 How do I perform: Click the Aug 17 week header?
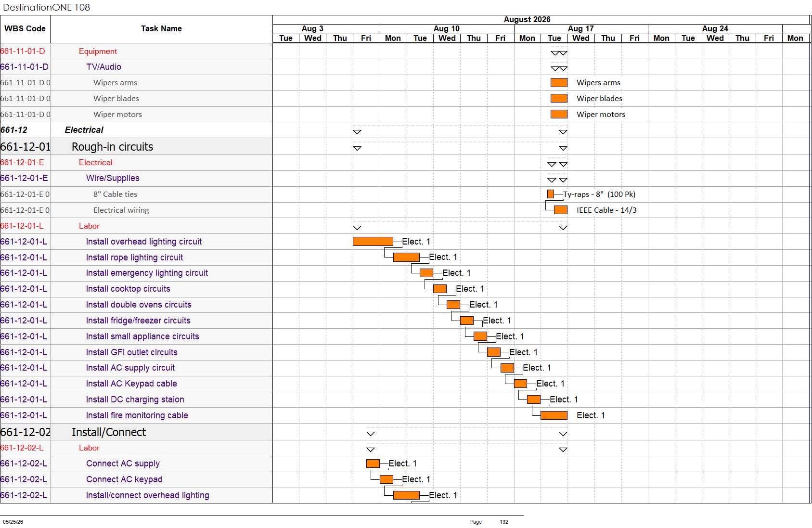tap(581, 29)
